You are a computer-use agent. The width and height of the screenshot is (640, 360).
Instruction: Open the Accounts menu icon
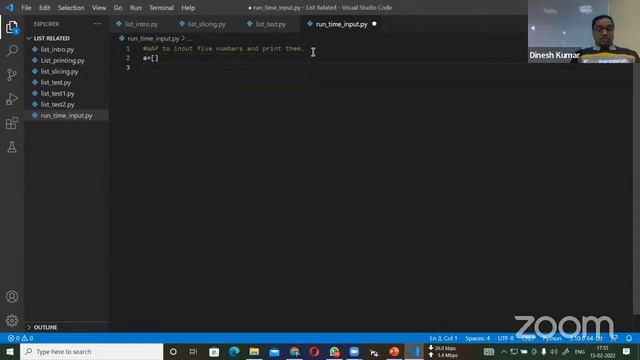12,296
